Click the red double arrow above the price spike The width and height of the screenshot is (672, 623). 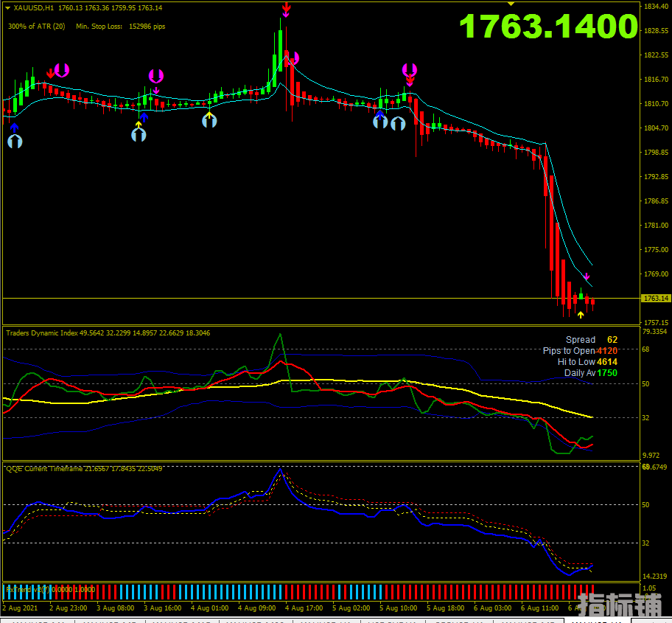coord(287,7)
